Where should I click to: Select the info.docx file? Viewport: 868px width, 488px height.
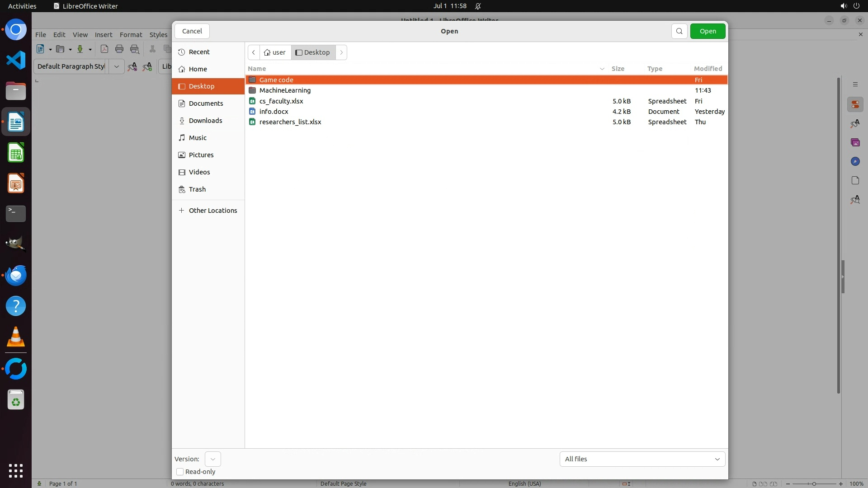(274, 112)
